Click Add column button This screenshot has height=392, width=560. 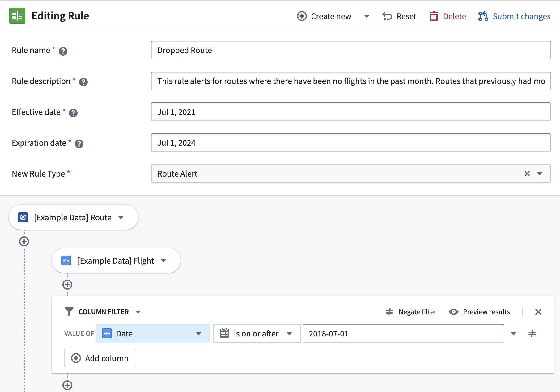point(100,358)
